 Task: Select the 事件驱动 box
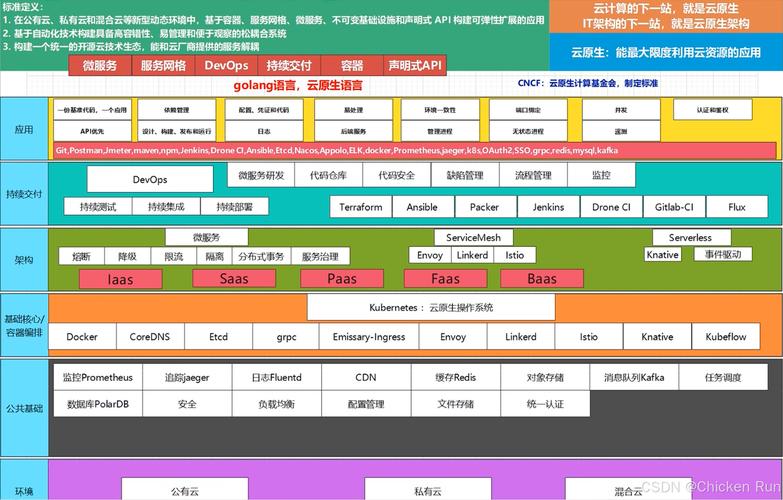(723, 254)
